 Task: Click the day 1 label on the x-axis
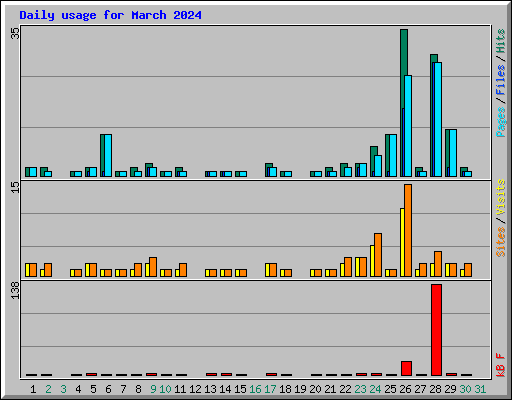(x=33, y=389)
